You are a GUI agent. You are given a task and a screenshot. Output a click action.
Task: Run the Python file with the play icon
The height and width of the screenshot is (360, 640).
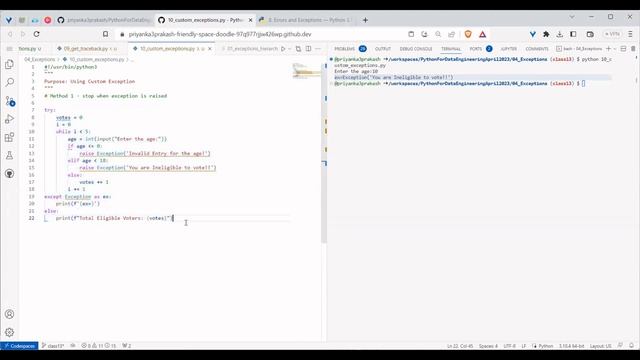[x=283, y=49]
